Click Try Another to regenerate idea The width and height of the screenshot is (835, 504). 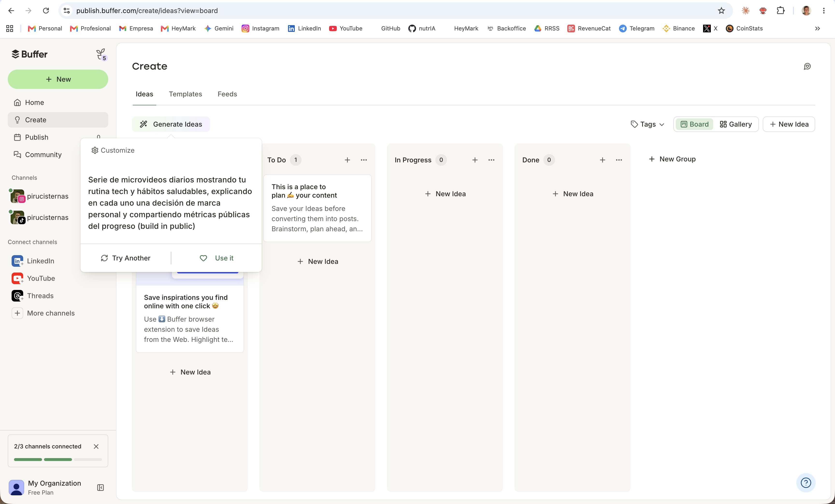(x=126, y=258)
